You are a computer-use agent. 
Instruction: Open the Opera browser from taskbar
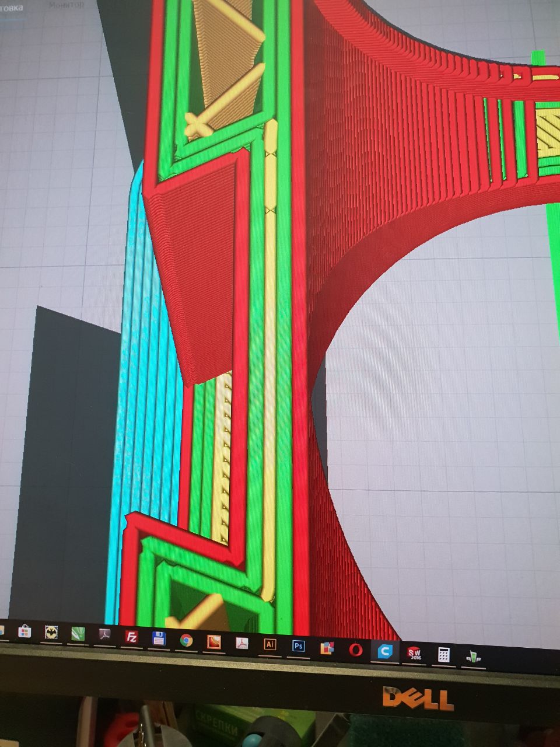coord(355,650)
